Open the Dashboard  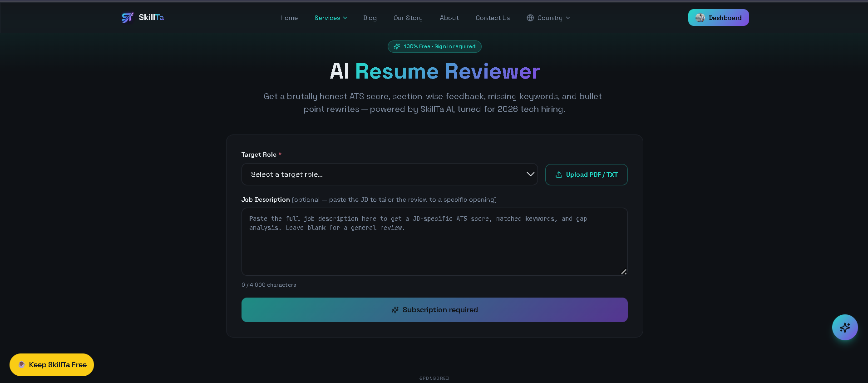(x=719, y=18)
